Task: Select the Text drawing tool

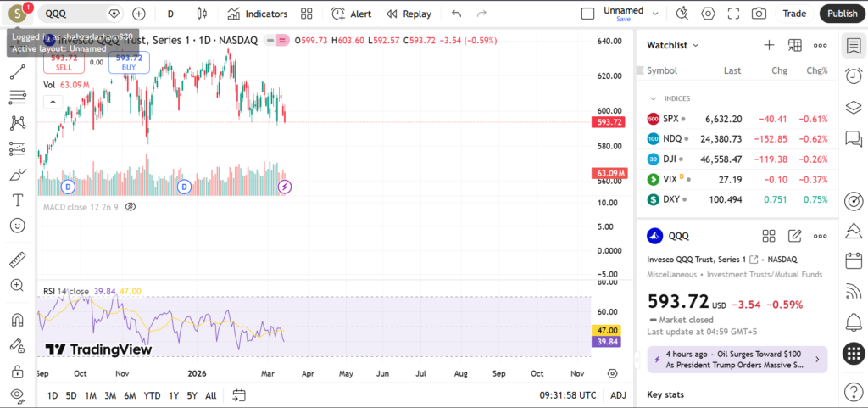Action: click(x=17, y=200)
